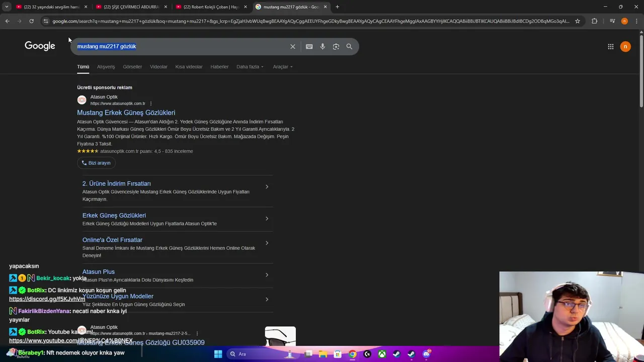Open the Atasun Plus link
Screen dimensions: 644x362
(x=99, y=271)
